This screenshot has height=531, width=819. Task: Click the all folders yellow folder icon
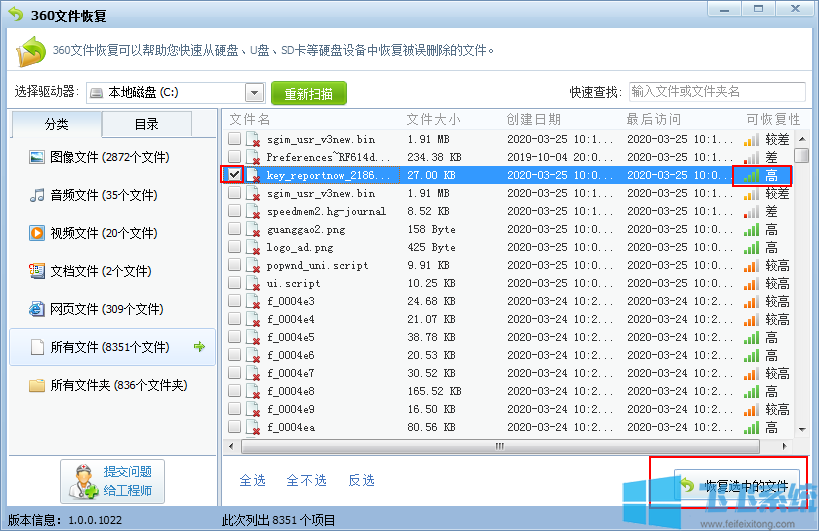click(x=37, y=385)
